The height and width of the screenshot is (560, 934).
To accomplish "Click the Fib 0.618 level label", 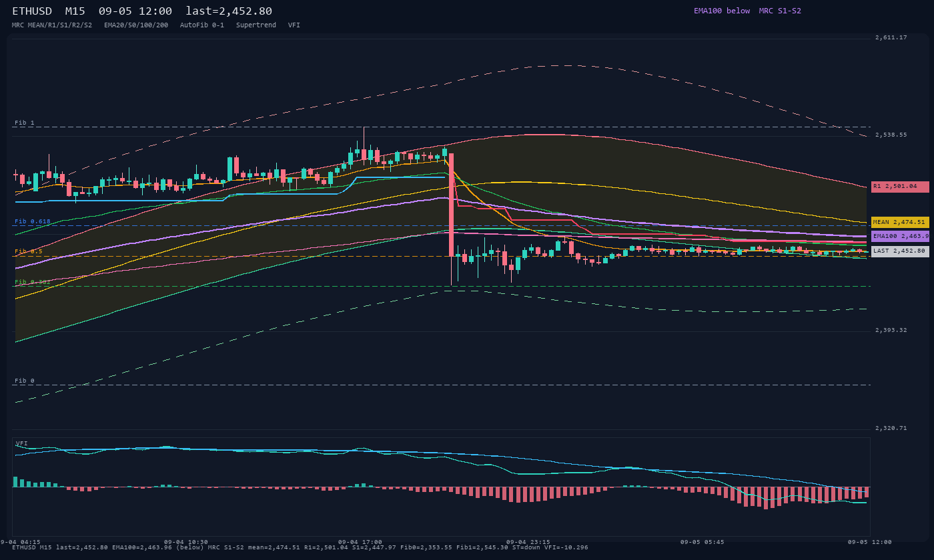I will click(x=33, y=221).
